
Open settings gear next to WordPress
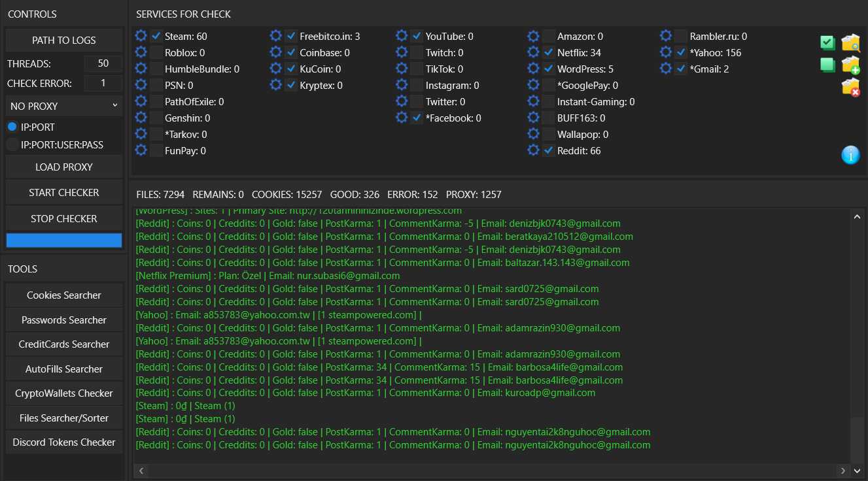click(533, 69)
